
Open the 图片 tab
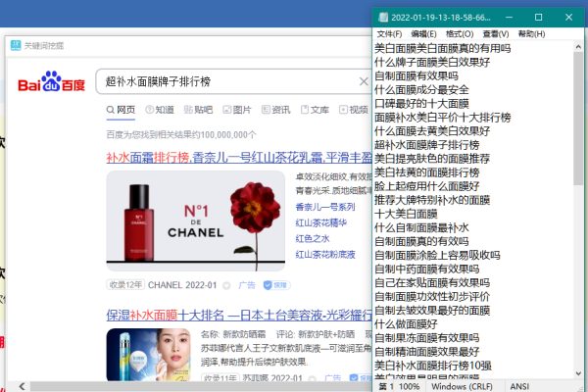pyautogui.click(x=237, y=110)
